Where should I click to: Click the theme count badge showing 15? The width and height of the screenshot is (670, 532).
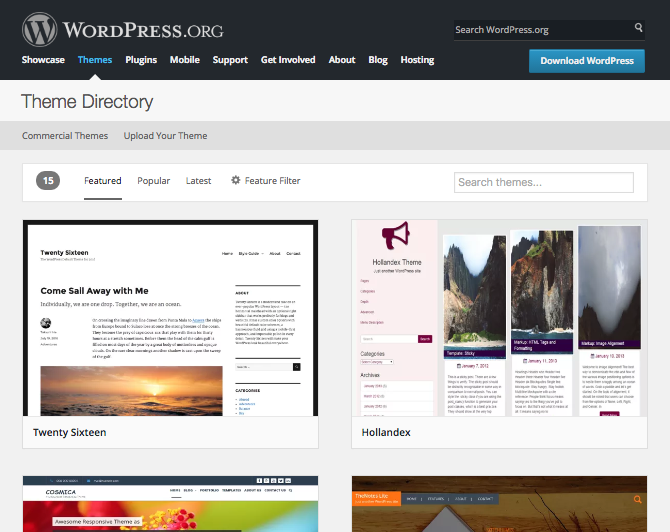tap(48, 181)
